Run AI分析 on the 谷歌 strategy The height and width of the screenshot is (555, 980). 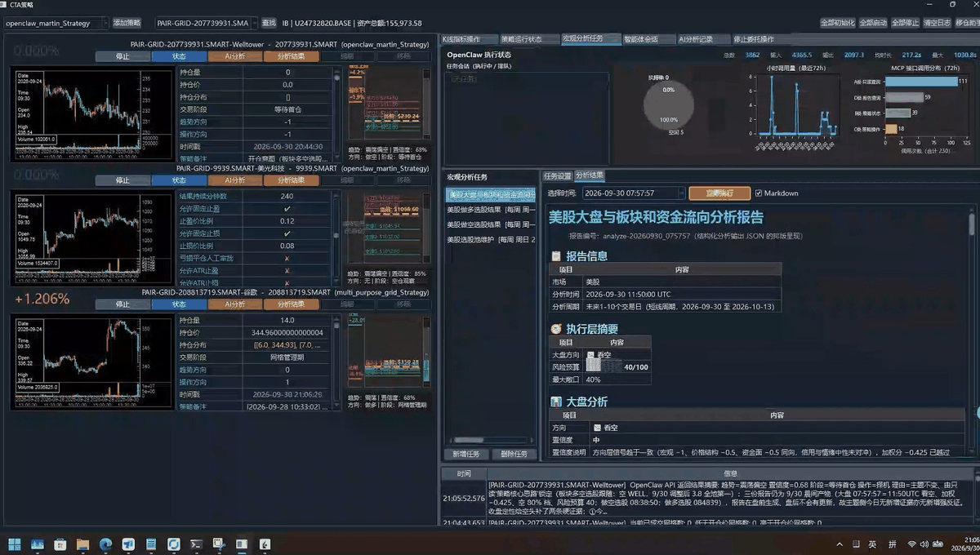(x=235, y=304)
